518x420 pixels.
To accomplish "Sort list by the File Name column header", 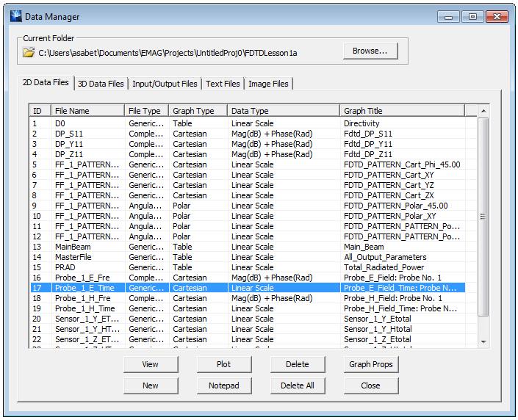I will [x=87, y=111].
